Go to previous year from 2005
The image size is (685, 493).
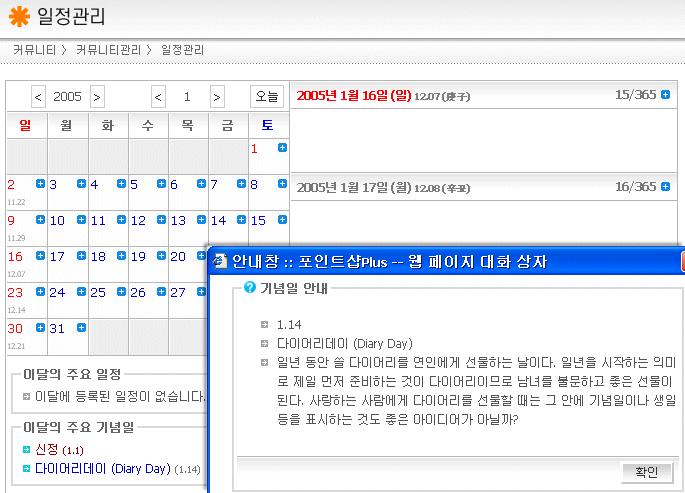[38, 97]
